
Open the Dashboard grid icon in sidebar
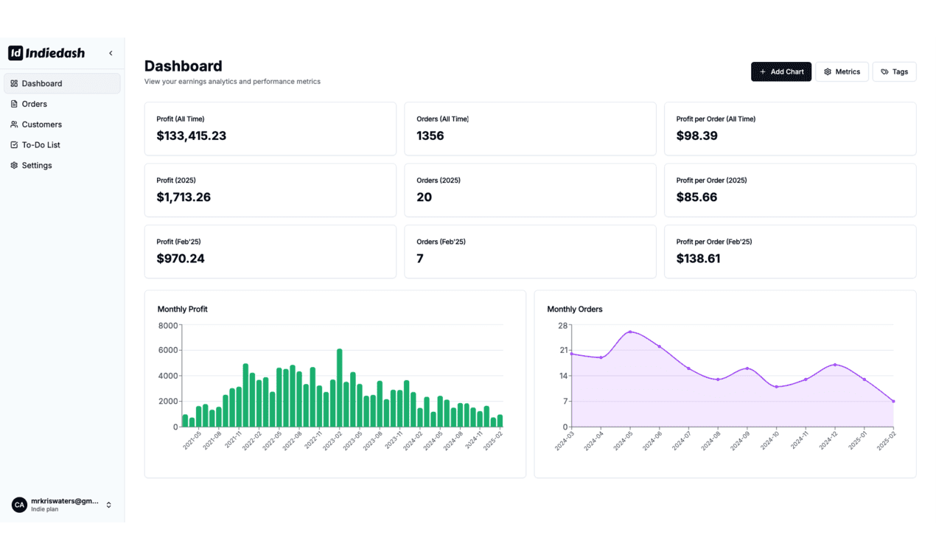coord(14,83)
